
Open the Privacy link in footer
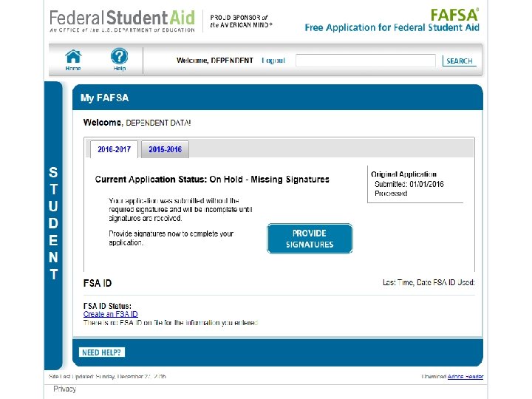(64, 389)
